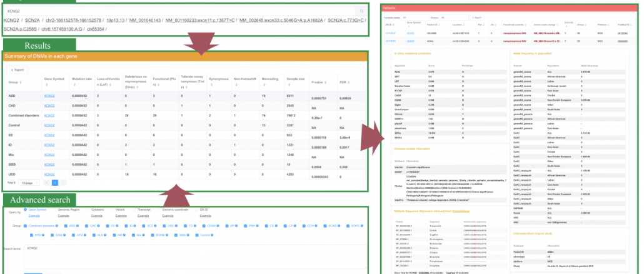644x274 pixels.
Task: Select the Transcript query radio button
Action: pyautogui.click(x=134, y=210)
